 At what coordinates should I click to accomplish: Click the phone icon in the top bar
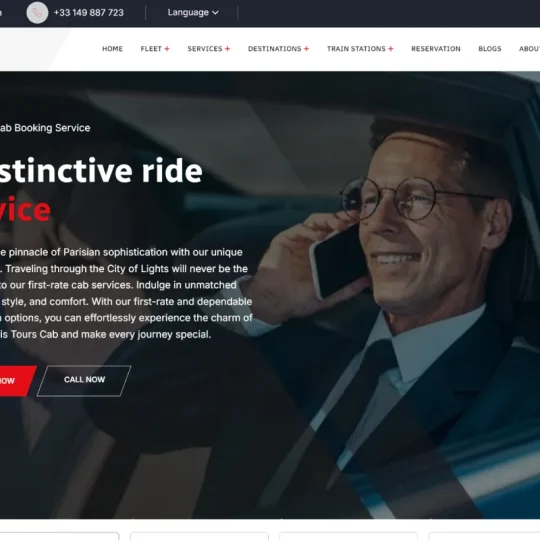point(37,13)
